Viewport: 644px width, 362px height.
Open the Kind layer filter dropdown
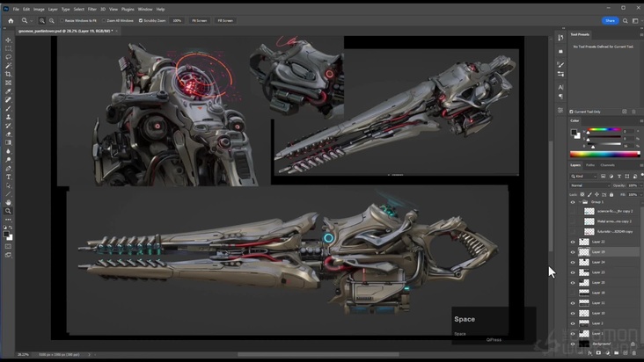point(583,177)
